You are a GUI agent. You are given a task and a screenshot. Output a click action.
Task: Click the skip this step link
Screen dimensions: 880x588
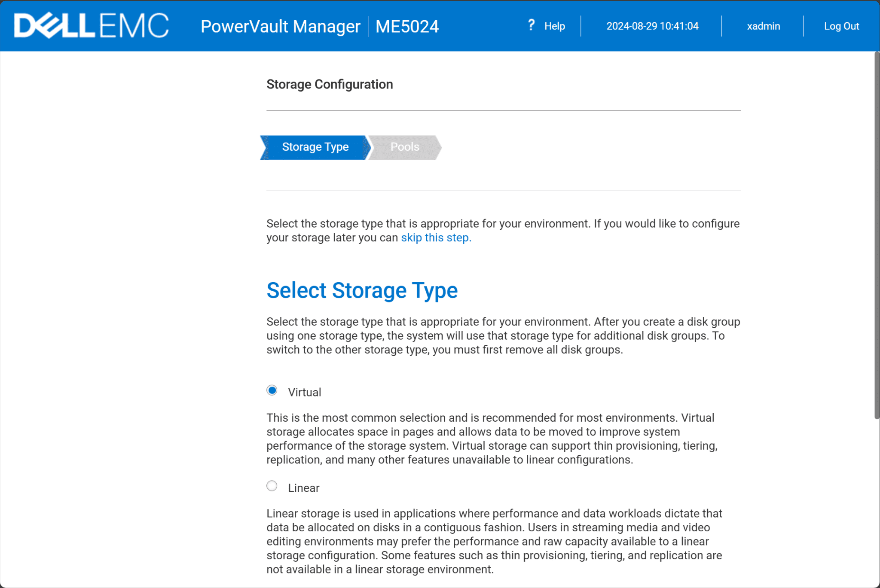pos(435,238)
